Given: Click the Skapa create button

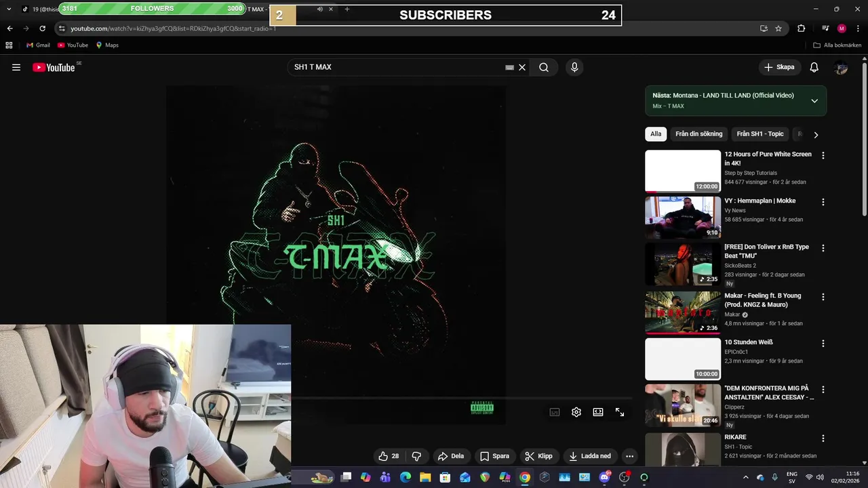Looking at the screenshot, I should pyautogui.click(x=778, y=67).
